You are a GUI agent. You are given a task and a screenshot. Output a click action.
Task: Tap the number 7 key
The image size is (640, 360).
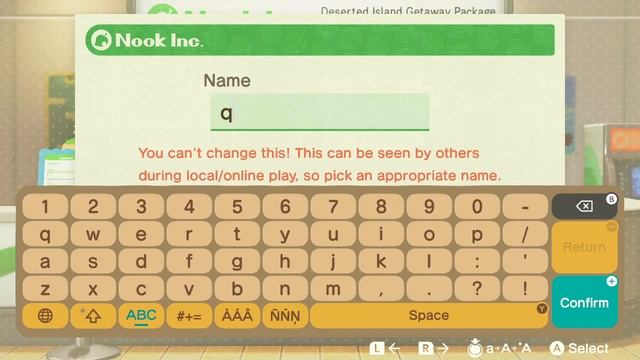(x=333, y=206)
